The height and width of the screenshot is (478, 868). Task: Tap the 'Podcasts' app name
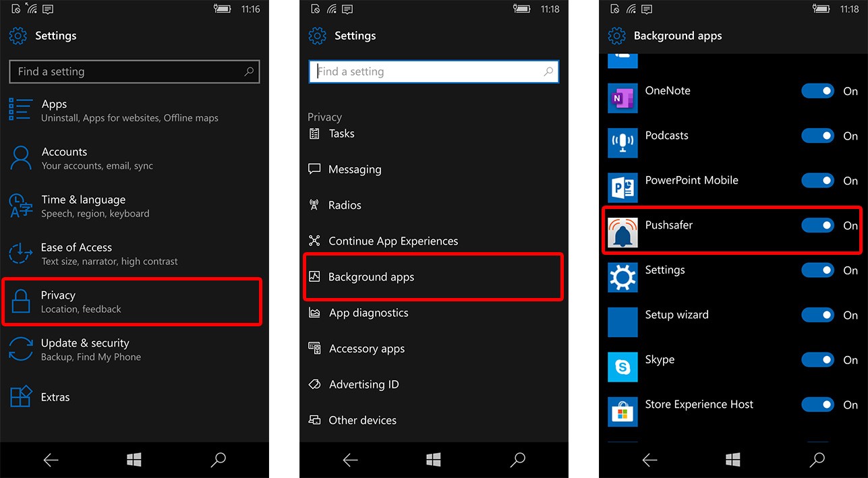[x=666, y=136]
